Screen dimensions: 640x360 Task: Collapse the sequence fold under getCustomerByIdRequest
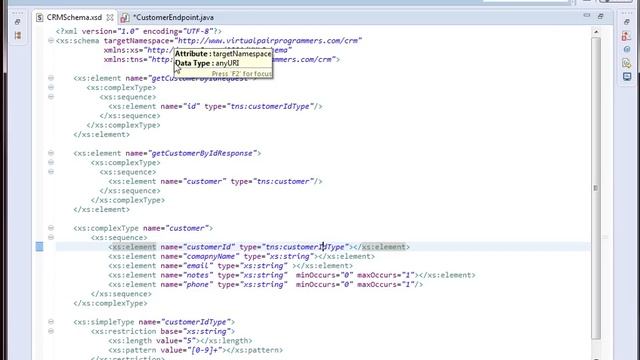click(x=51, y=97)
